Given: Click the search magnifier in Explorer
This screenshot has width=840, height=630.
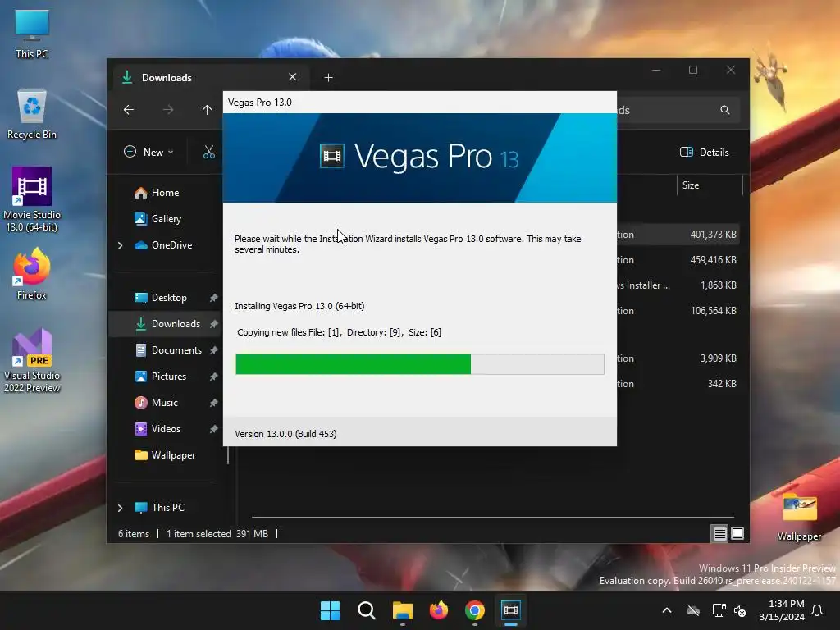Looking at the screenshot, I should click(x=725, y=110).
